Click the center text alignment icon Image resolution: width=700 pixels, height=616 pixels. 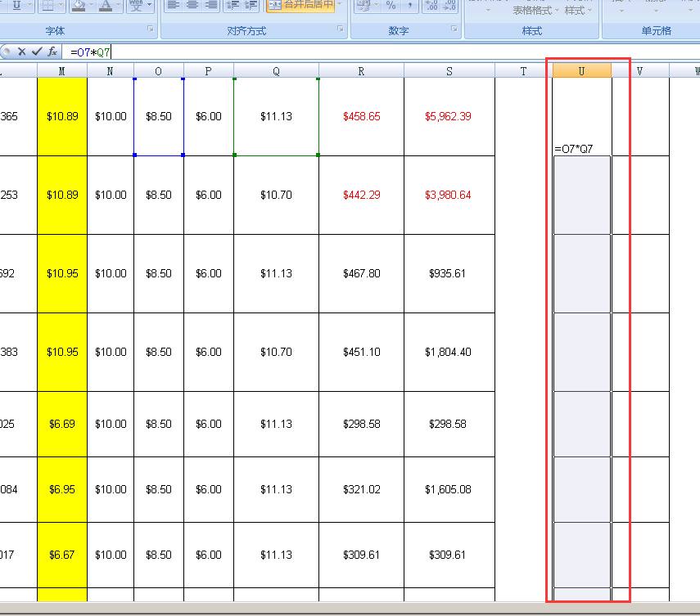pos(192,5)
